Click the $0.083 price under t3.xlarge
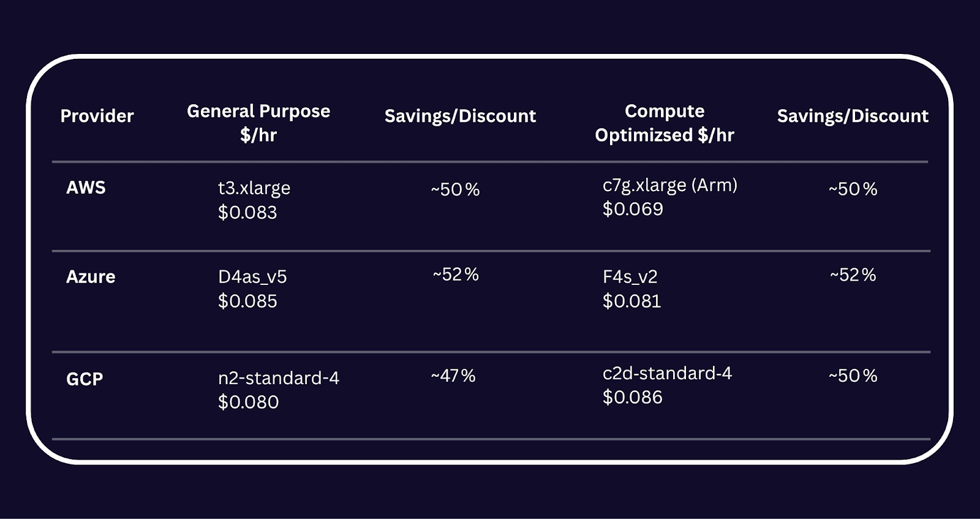980x519 pixels. click(x=247, y=212)
